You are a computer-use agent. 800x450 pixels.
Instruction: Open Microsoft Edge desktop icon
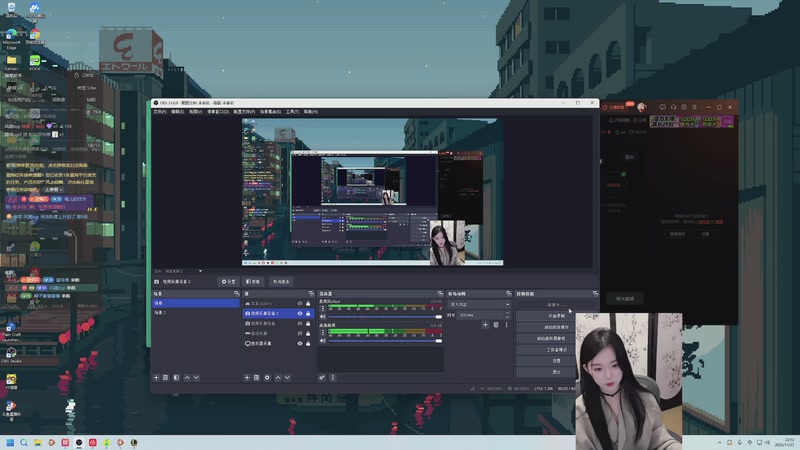coord(11,39)
